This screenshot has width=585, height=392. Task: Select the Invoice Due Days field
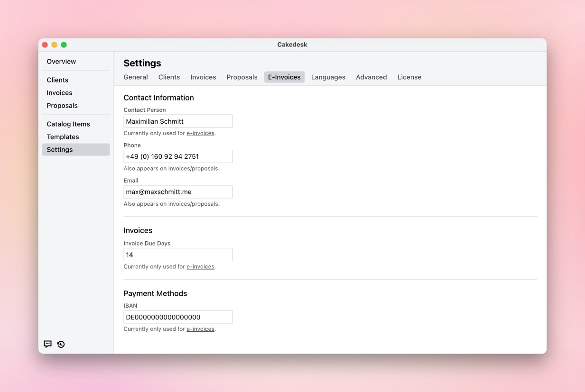[178, 255]
